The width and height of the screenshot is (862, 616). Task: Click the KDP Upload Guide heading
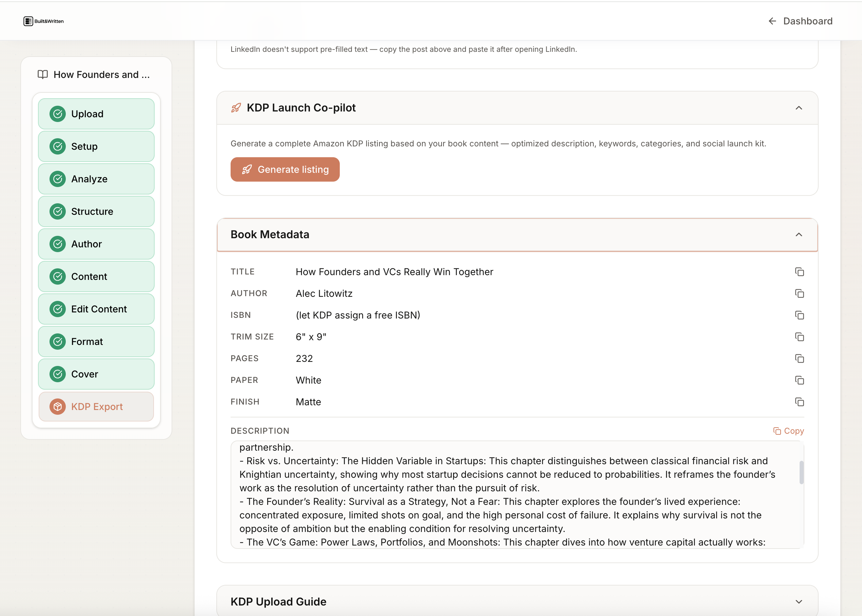278,602
